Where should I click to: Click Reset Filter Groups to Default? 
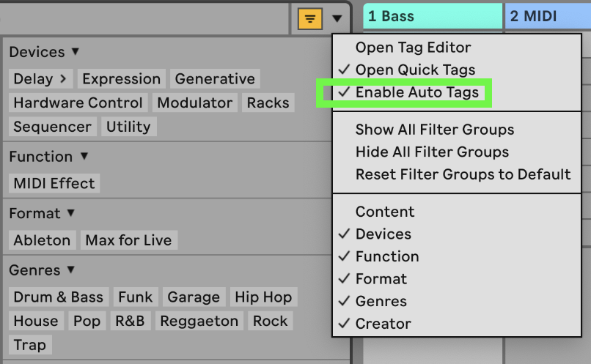pyautogui.click(x=463, y=174)
